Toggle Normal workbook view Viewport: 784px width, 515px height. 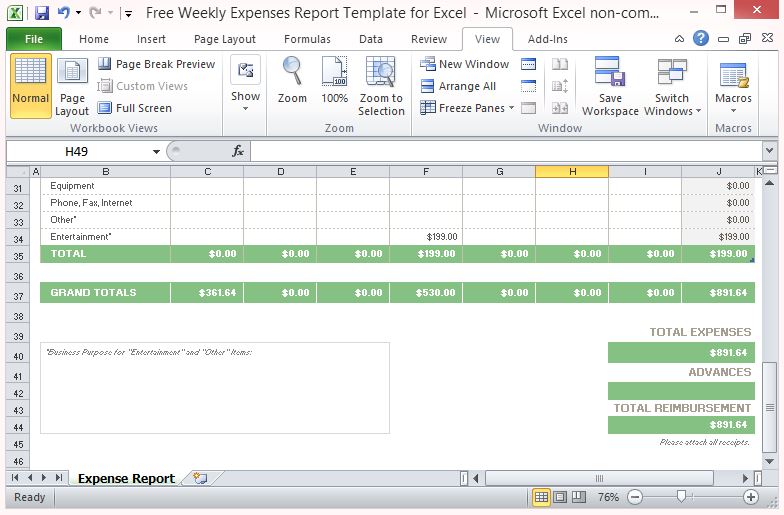[x=31, y=86]
